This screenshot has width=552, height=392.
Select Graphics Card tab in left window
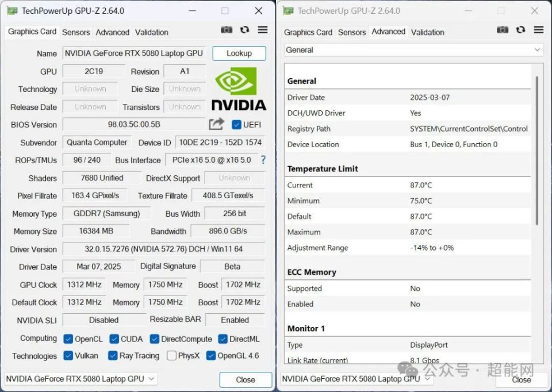pos(32,32)
